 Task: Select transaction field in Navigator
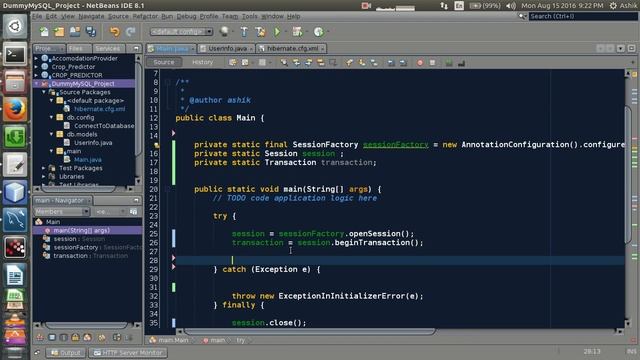70,256
